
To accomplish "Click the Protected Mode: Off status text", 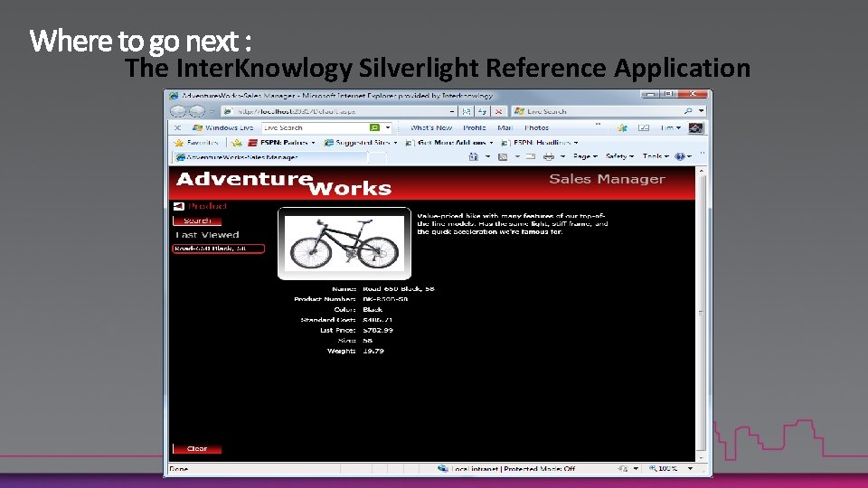I will 540,469.
